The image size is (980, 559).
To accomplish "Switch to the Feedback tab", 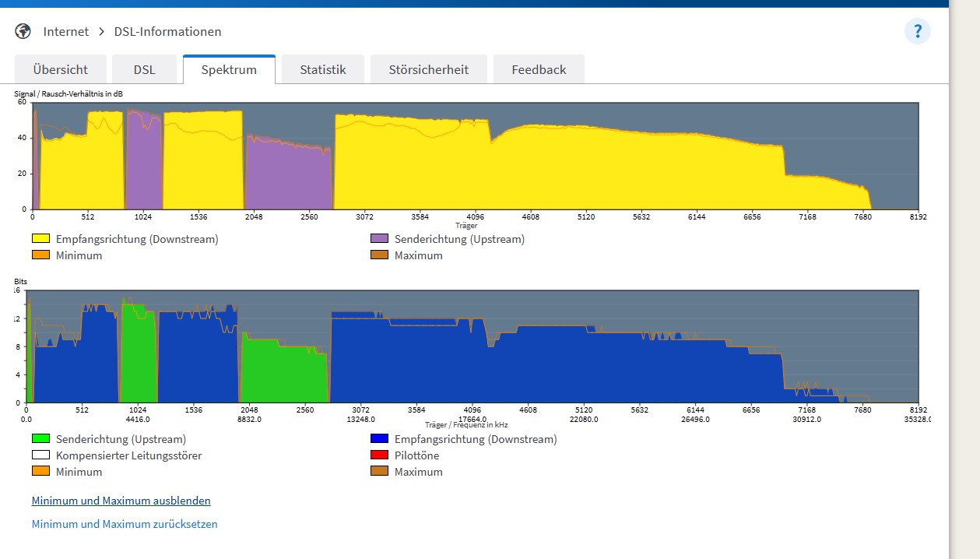I will tap(539, 69).
